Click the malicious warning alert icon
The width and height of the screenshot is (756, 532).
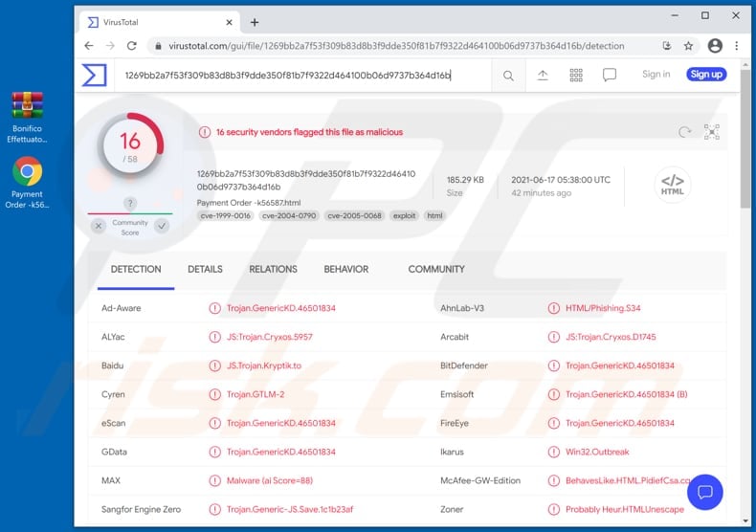[205, 132]
